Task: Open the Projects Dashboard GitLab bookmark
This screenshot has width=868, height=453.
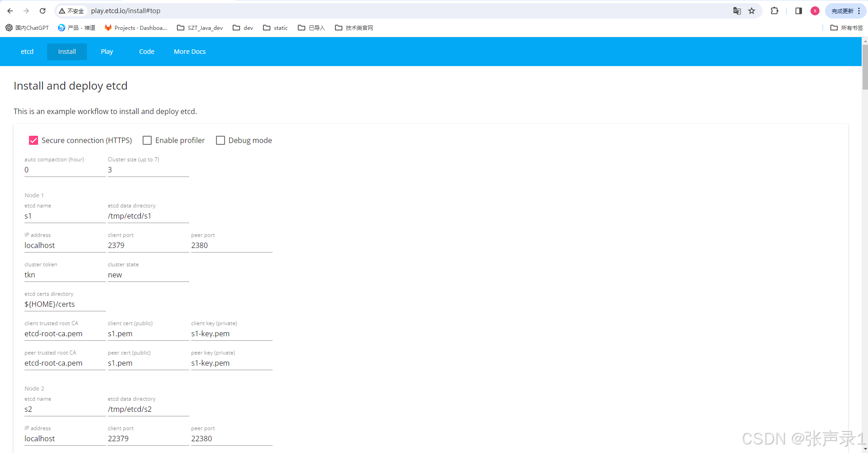Action: tap(136, 28)
